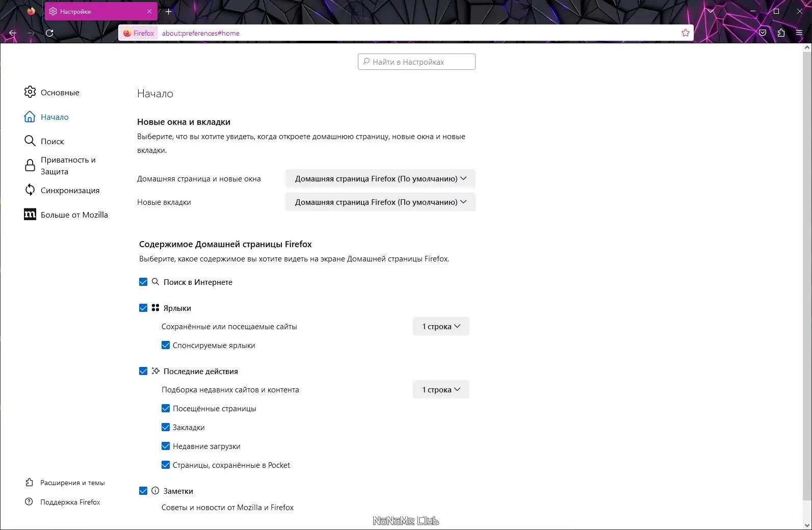Click the Найти в Настройках search field
The height and width of the screenshot is (530, 812).
(416, 62)
